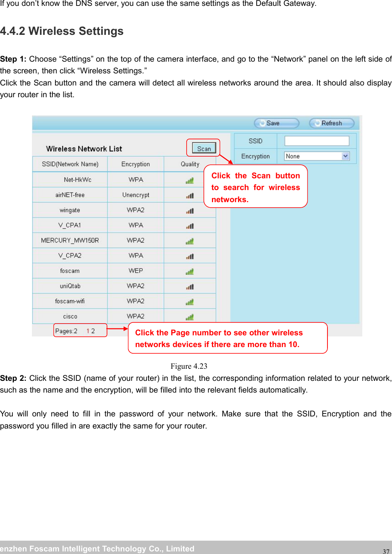
Task: Click signal quality icon for MERCURY_MW150R
Action: click(190, 241)
